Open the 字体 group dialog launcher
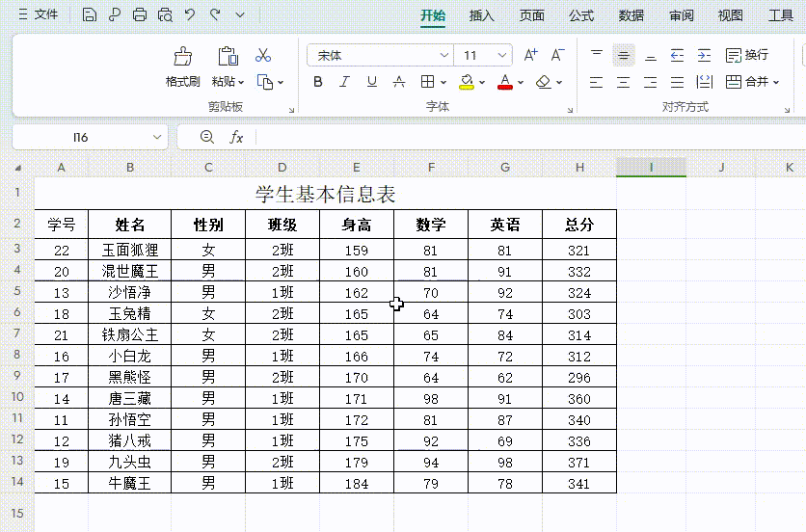 [x=570, y=110]
